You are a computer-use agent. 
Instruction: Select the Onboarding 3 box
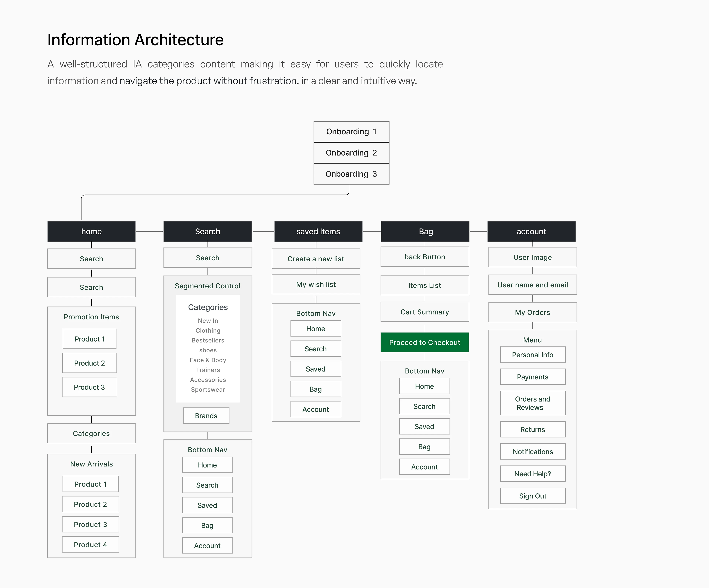(x=351, y=174)
